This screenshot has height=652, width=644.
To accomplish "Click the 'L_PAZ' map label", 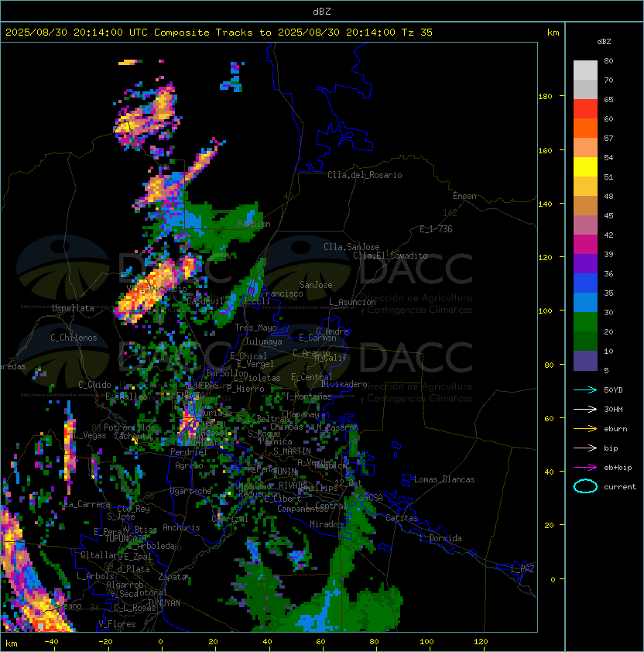I will pyautogui.click(x=522, y=569).
